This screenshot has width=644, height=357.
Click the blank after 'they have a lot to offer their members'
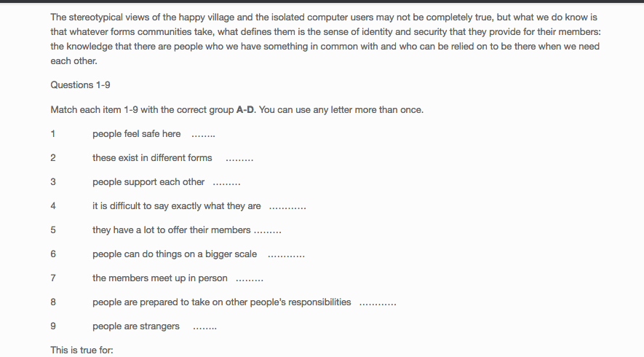(x=268, y=232)
